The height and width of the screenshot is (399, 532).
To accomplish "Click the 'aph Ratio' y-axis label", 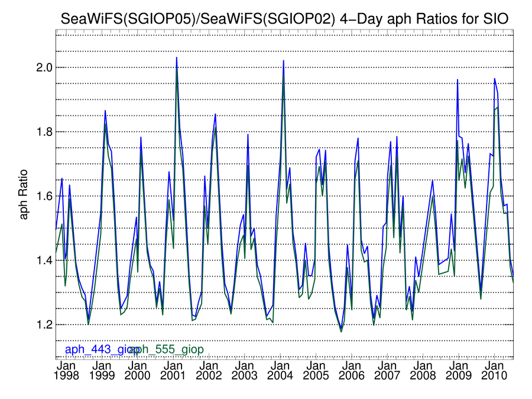I will coord(24,194).
